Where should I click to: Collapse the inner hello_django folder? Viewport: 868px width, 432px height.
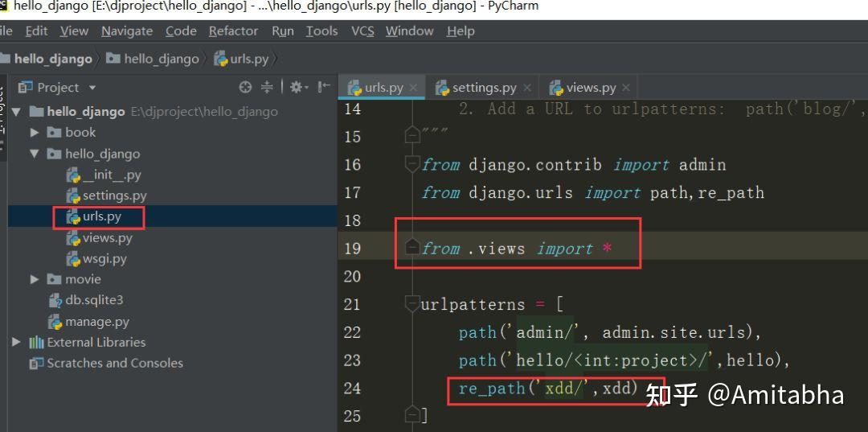35,154
